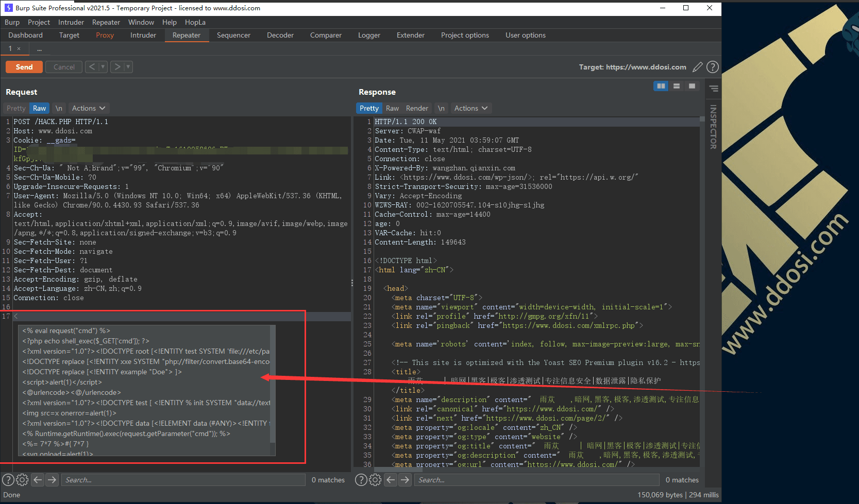Open response search help icon
The width and height of the screenshot is (859, 504).
click(x=361, y=480)
